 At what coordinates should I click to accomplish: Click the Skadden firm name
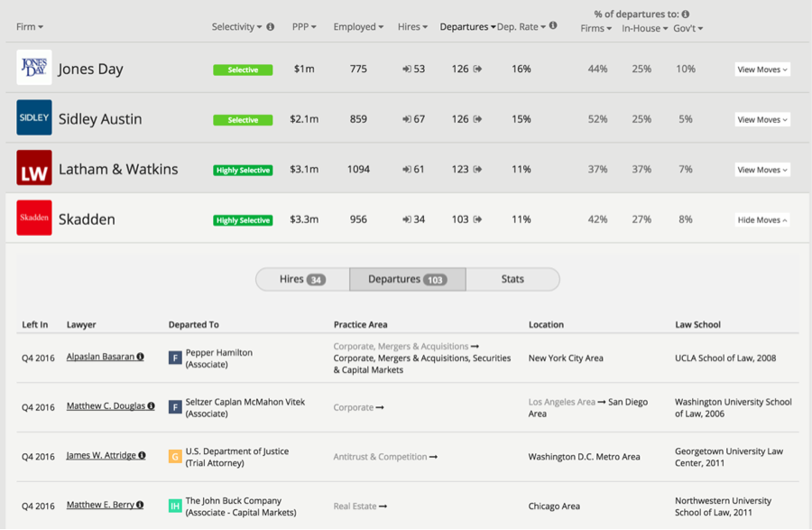[87, 219]
